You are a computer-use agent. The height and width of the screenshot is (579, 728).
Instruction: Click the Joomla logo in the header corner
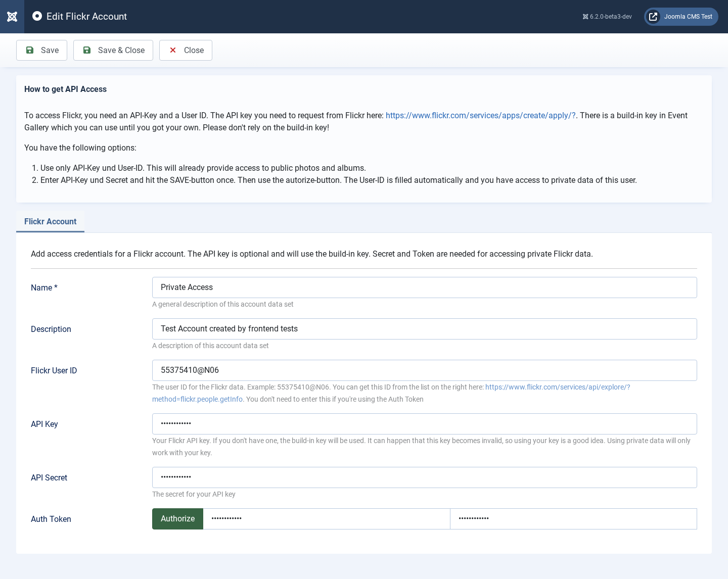click(x=12, y=17)
